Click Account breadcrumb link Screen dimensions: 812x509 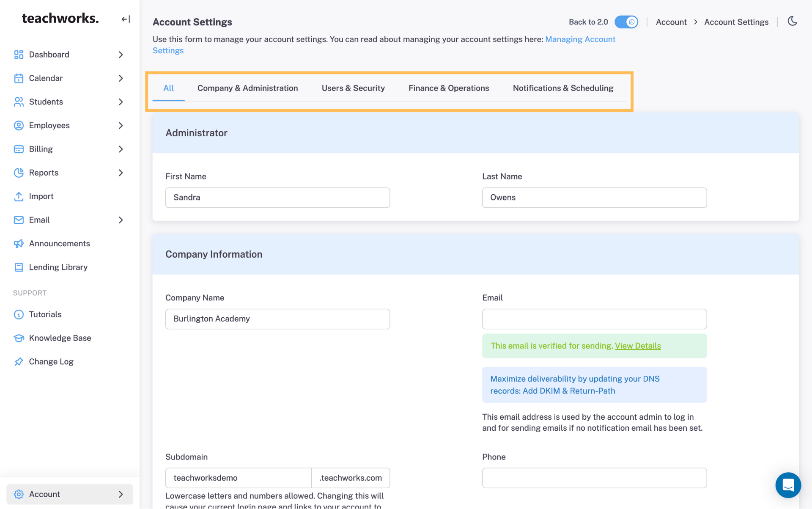point(671,22)
